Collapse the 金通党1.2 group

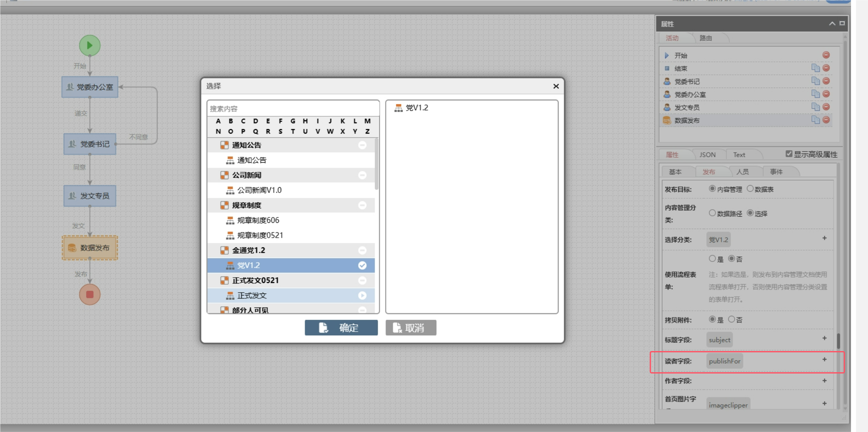pyautogui.click(x=362, y=250)
